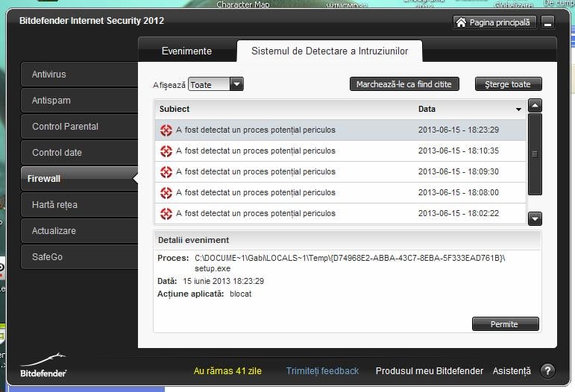Click the alert icon of the 18:08:00 event
The height and width of the screenshot is (392, 575).
(166, 193)
